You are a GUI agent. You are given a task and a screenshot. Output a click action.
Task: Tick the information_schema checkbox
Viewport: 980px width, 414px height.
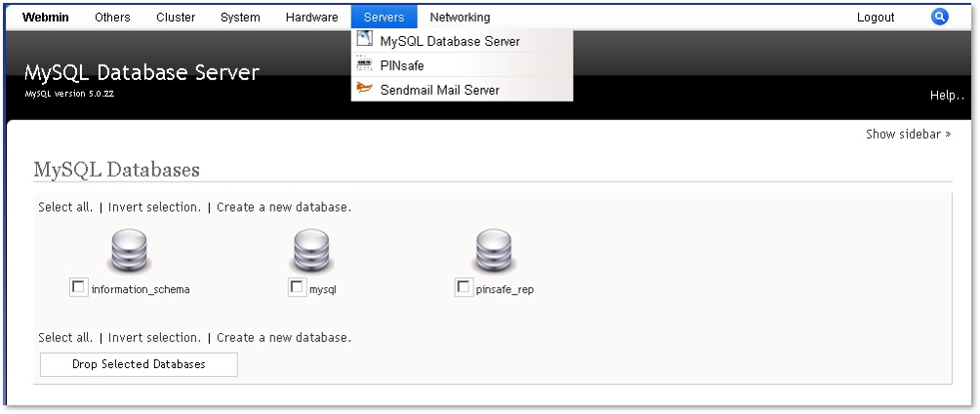coord(79,287)
